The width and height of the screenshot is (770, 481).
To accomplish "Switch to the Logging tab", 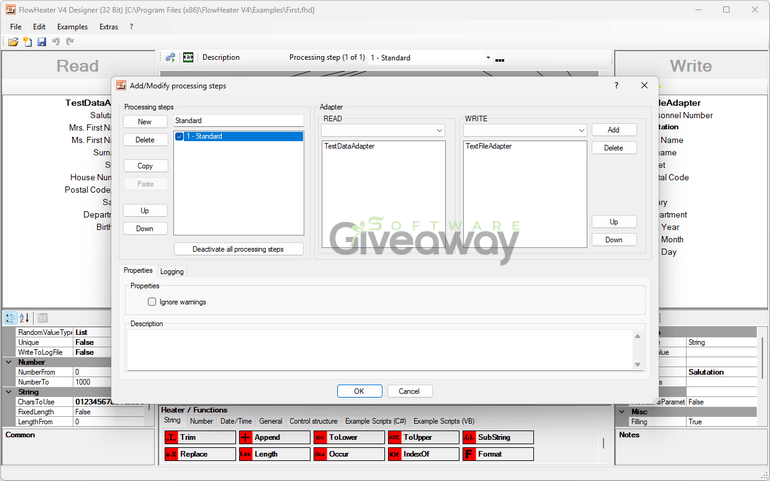I will 172,271.
